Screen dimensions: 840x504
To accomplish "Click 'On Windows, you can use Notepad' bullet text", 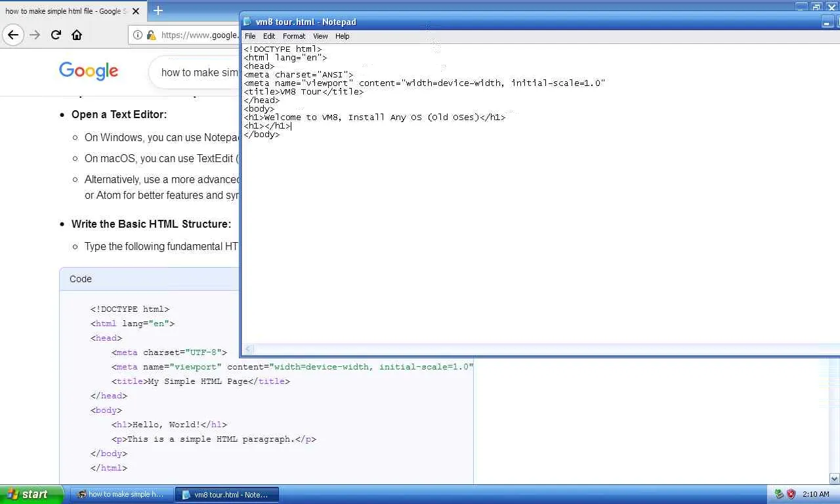I will [x=161, y=137].
